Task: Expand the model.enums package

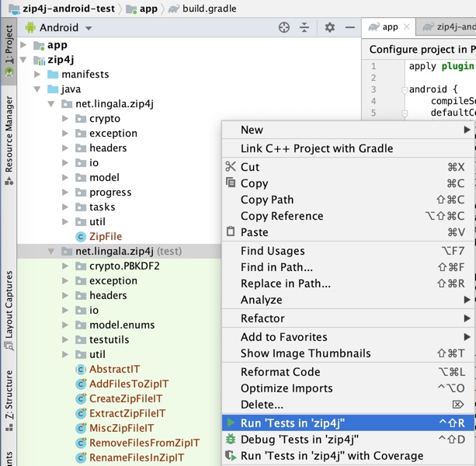Action: click(65, 325)
